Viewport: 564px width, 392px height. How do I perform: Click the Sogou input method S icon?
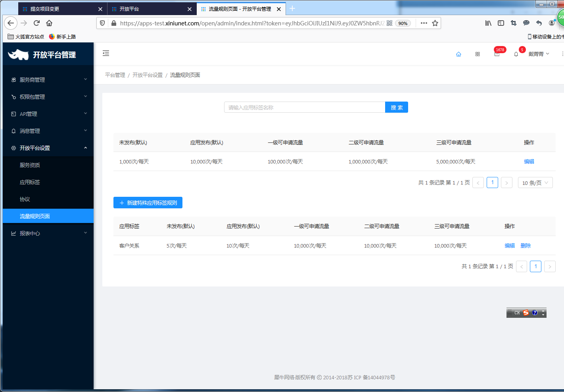526,313
